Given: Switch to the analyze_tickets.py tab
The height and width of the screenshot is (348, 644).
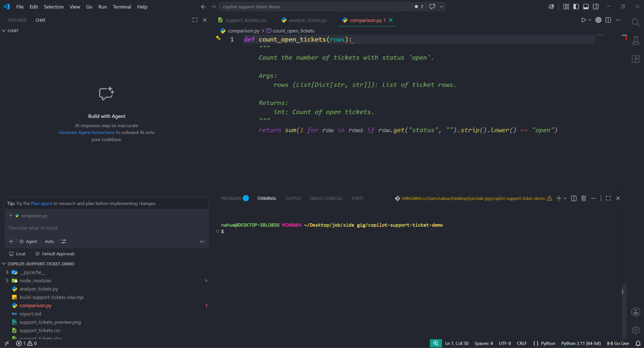Looking at the screenshot, I should [x=304, y=20].
